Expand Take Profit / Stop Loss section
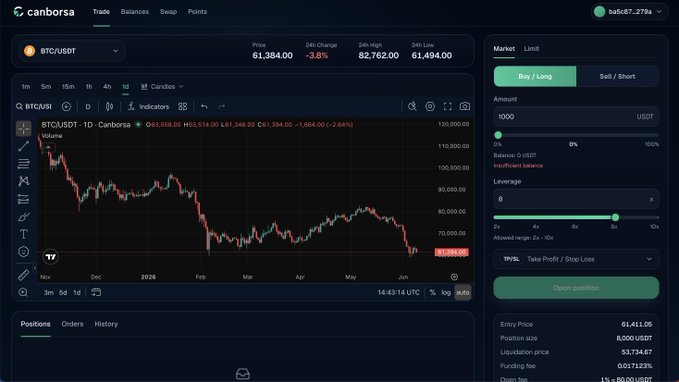 [x=576, y=259]
